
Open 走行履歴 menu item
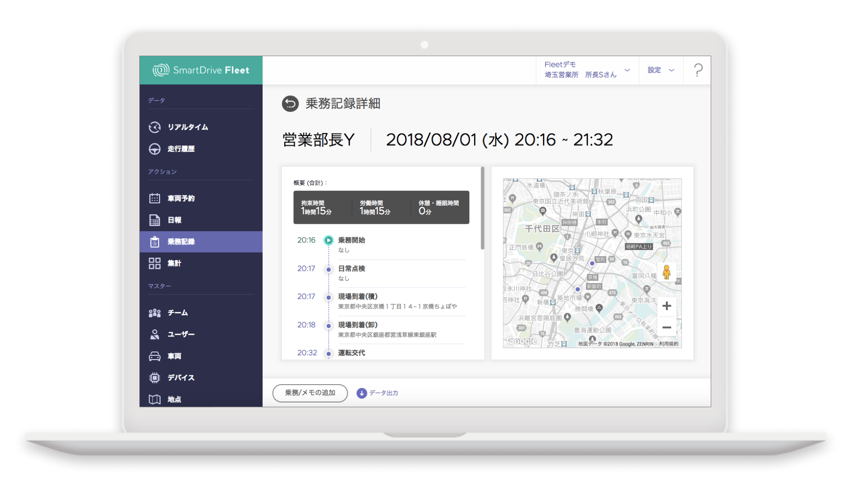click(x=201, y=149)
